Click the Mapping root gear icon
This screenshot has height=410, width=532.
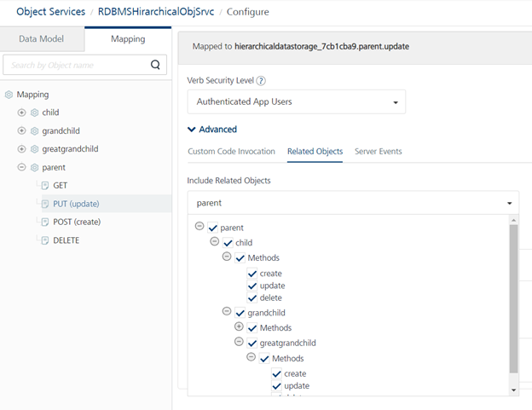(x=9, y=95)
